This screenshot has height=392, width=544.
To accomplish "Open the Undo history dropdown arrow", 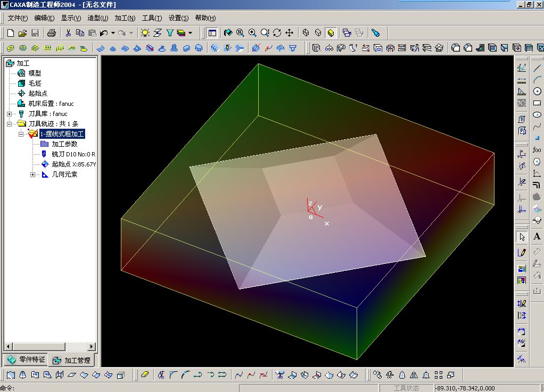I will [113, 33].
